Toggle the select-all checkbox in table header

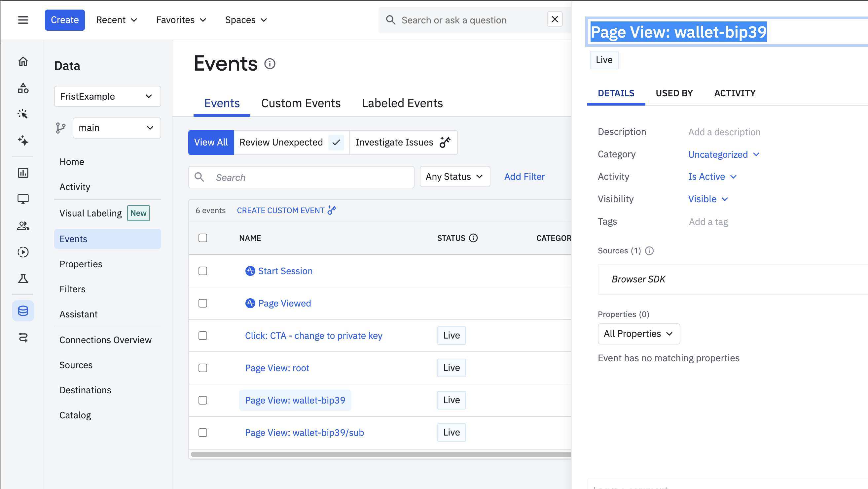[x=203, y=238]
